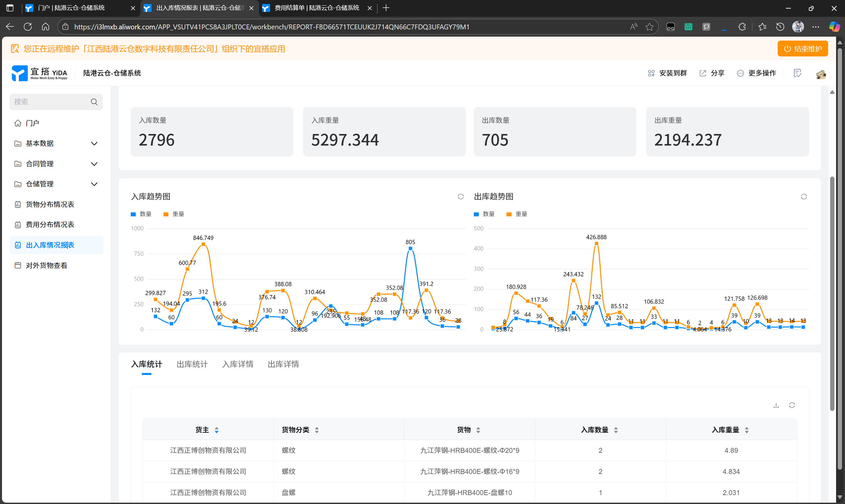Viewport: 845px width, 504px height.
Task: Add page to browser favorites star
Action: pyautogui.click(x=649, y=27)
